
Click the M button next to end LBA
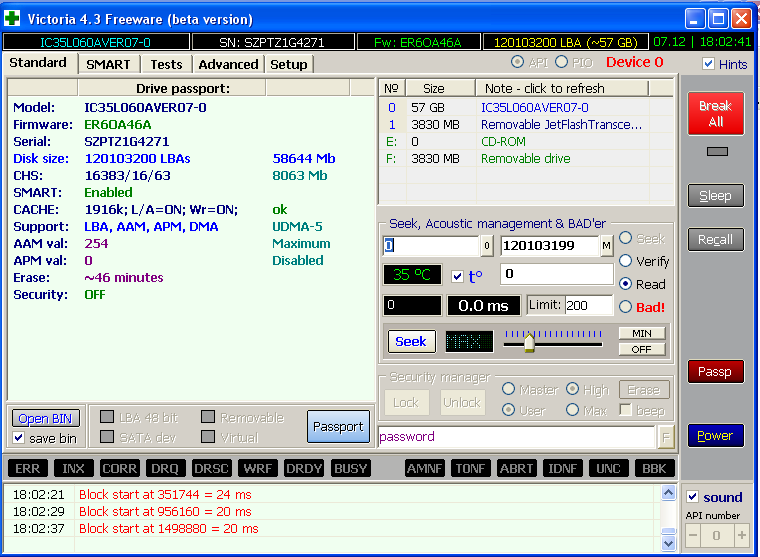606,246
